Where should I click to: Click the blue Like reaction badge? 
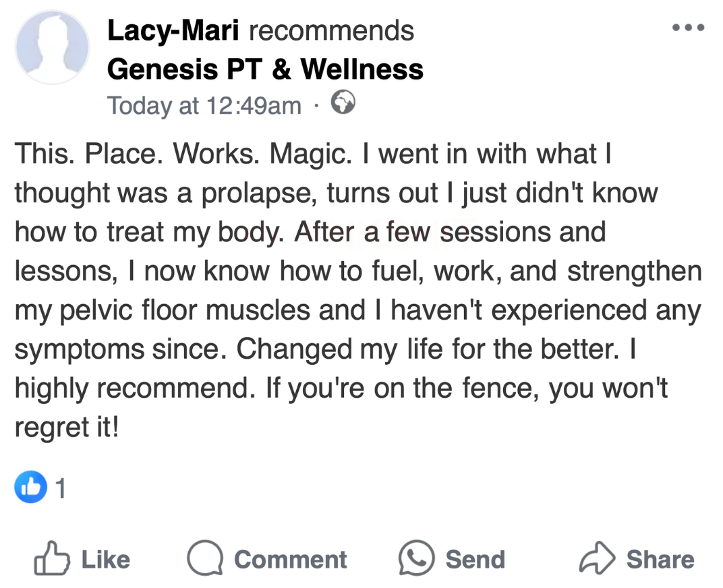point(30,487)
